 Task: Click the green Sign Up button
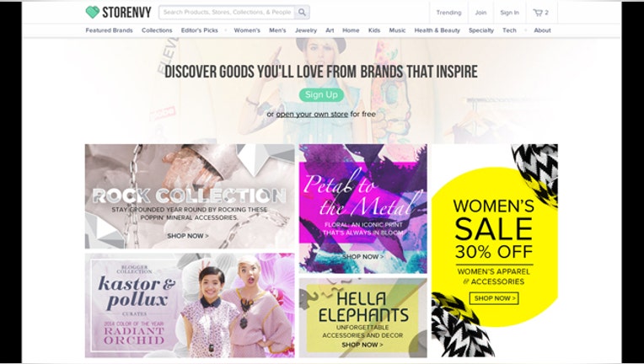point(321,95)
